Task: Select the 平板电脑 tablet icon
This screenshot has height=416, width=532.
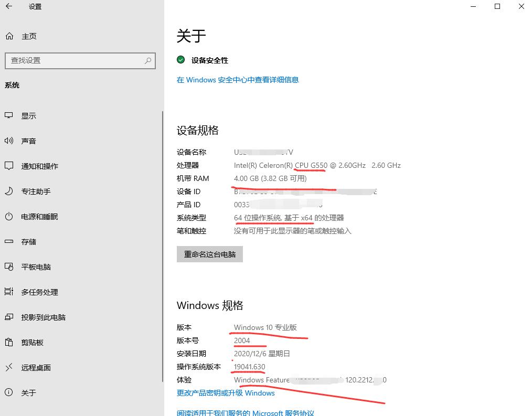Action: pos(9,266)
